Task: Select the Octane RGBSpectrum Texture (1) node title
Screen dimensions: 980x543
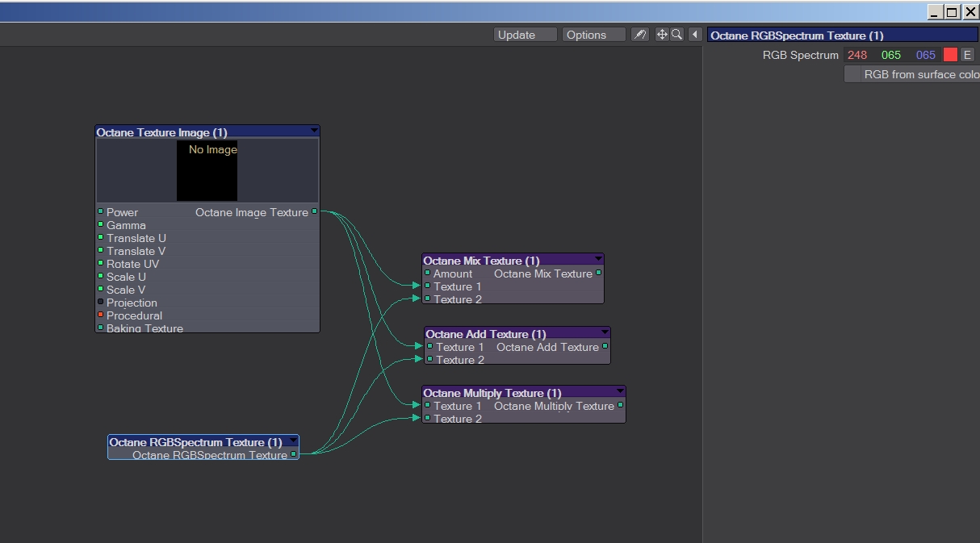Action: pos(195,442)
